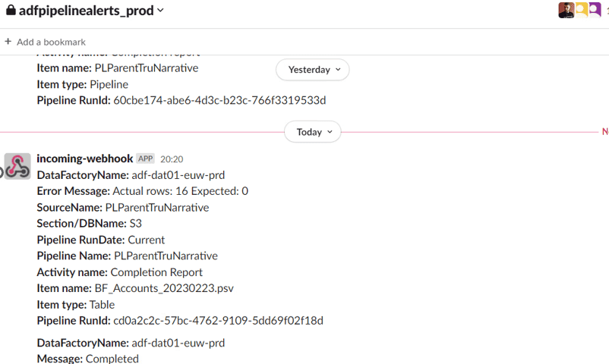Click the Pipeline RunId cd0a2c2c value
The image size is (609, 364).
pos(218,321)
